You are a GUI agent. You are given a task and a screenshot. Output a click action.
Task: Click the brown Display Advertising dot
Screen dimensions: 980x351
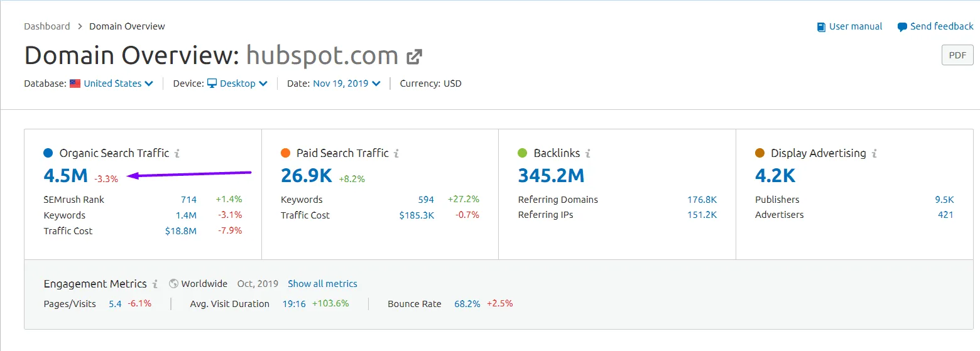pos(759,153)
